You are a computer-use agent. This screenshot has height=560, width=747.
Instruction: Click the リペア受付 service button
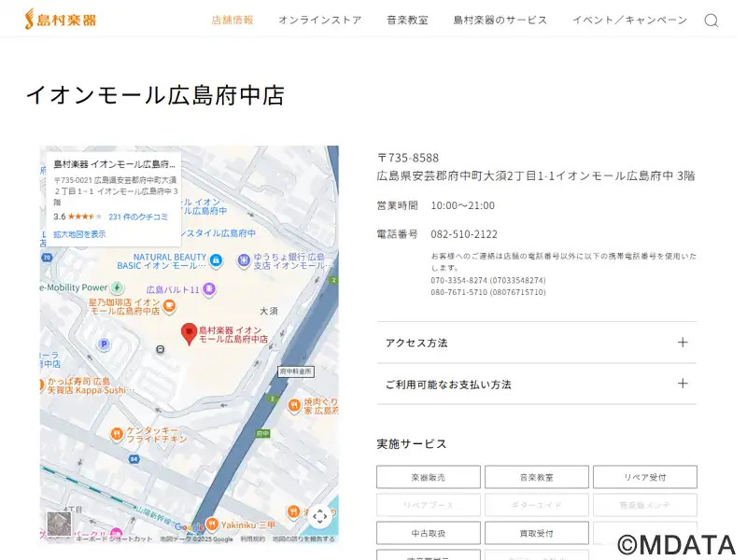[644, 477]
